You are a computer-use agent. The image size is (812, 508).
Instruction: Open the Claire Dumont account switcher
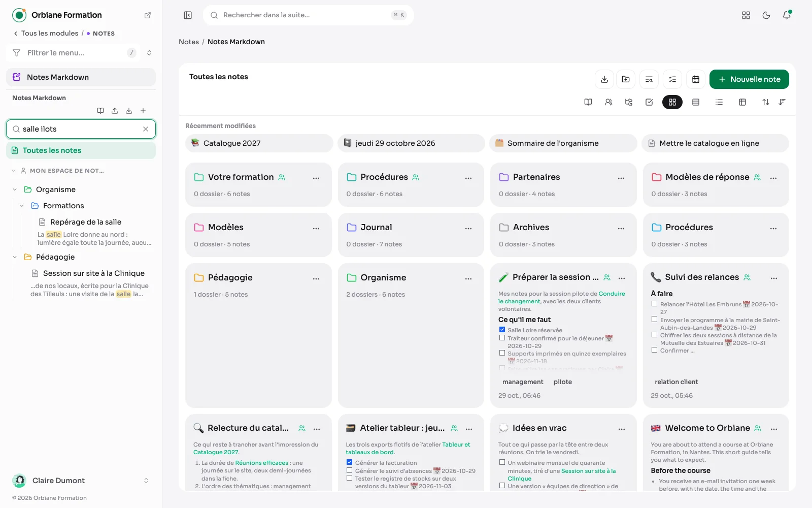tap(81, 481)
